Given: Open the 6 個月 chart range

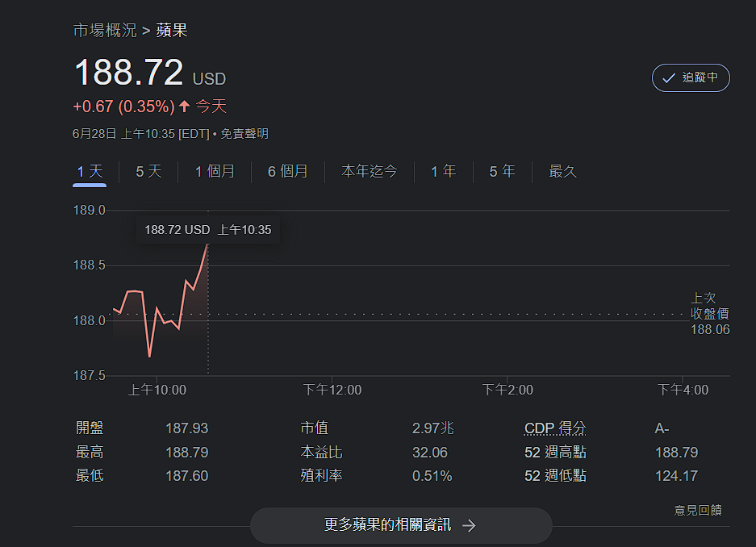Looking at the screenshot, I should [288, 171].
